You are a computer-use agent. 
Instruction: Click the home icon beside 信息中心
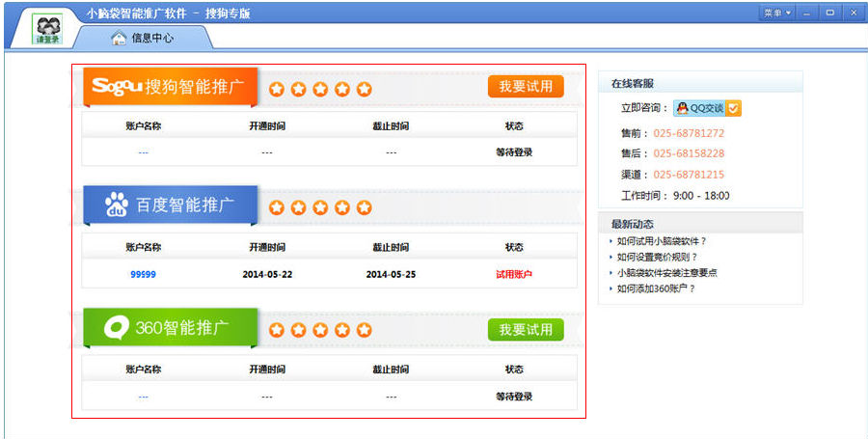tap(119, 38)
